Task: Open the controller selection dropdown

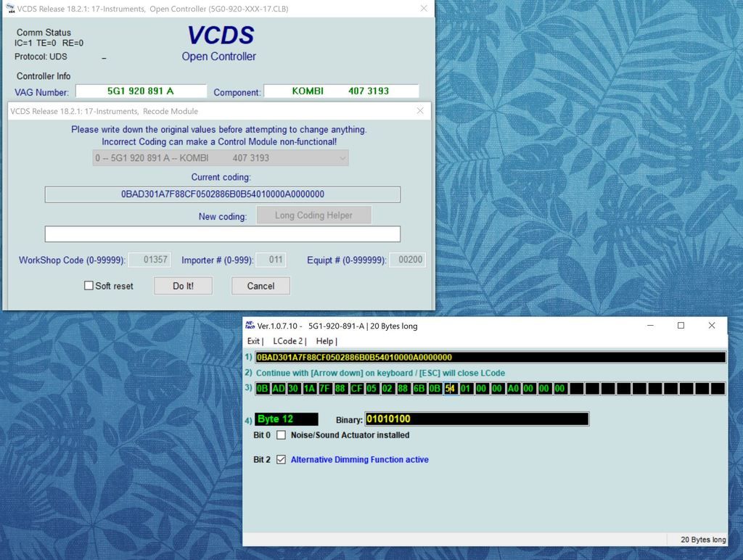Action: point(221,157)
